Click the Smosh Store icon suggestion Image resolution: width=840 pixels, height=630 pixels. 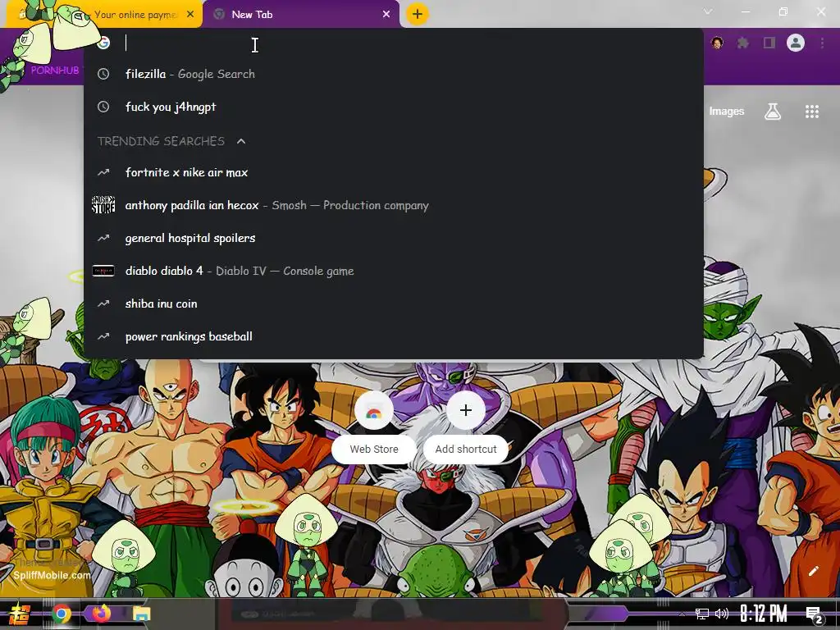pyautogui.click(x=103, y=205)
